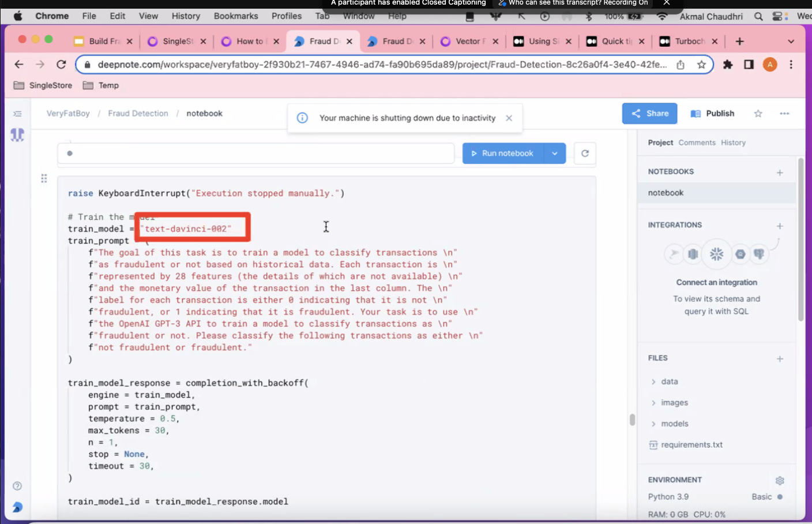Open the Run notebook dropdown arrow
Image resolution: width=812 pixels, height=524 pixels.
[554, 154]
